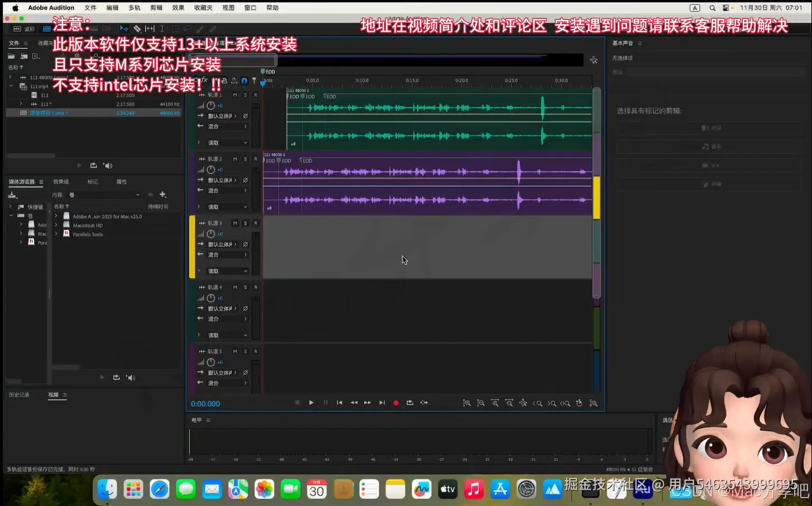
Task: Click Zoom In amplitude icon
Action: (467, 403)
